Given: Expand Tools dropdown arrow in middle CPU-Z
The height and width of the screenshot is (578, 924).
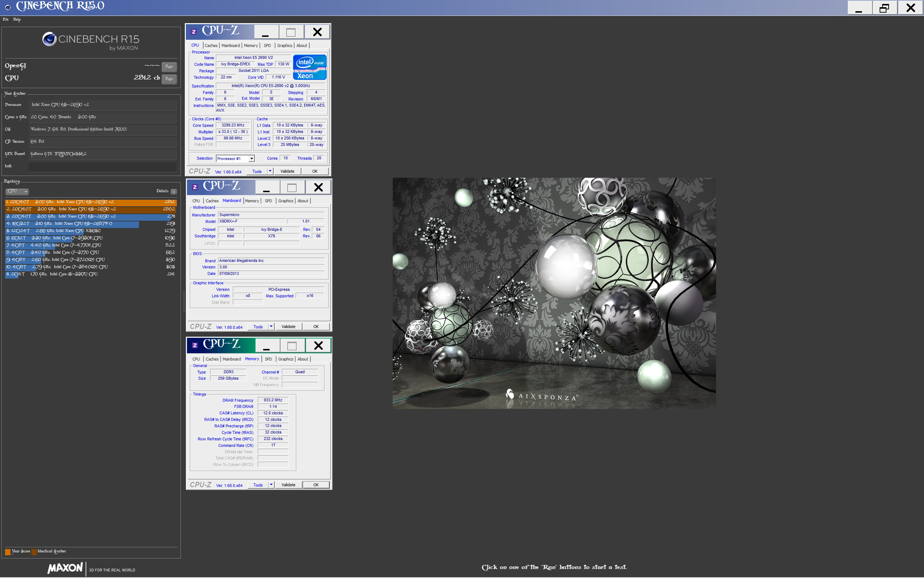Looking at the screenshot, I should [271, 327].
